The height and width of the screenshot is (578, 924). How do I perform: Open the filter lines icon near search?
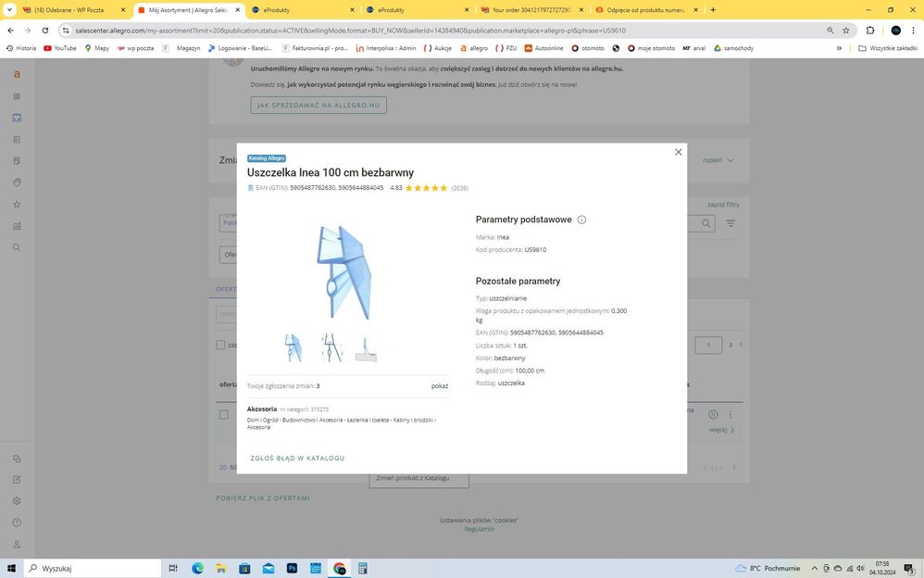click(730, 223)
